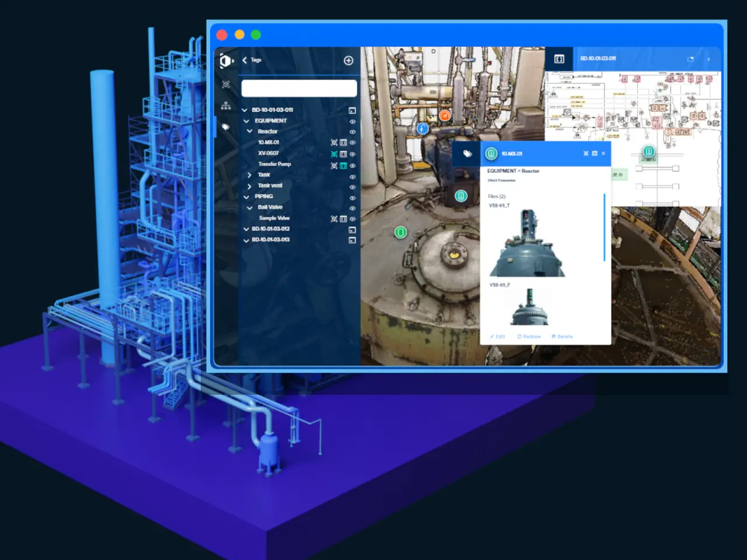Hide the 10-MX-01 tag with eye icon
The height and width of the screenshot is (560, 747).
tap(352, 142)
